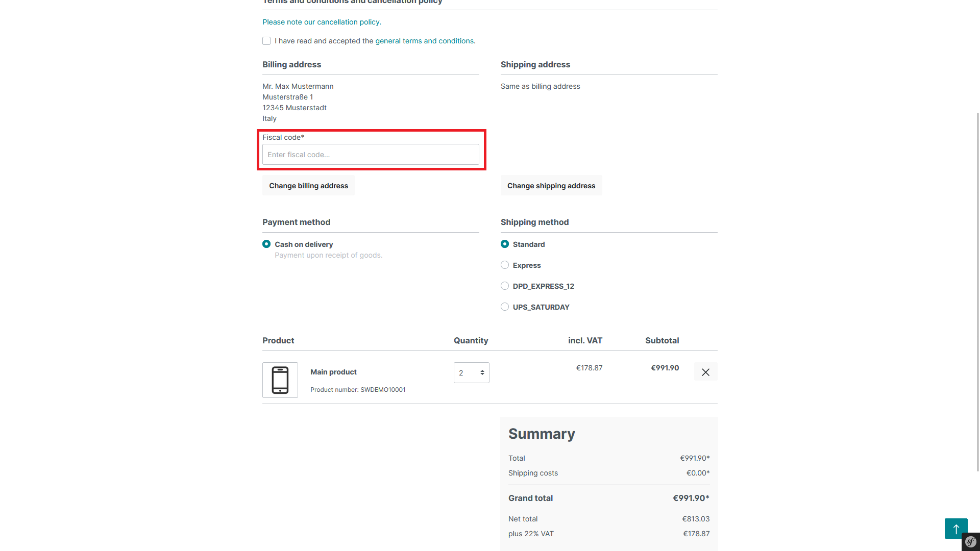
Task: Click the upload/scroll-to-top arrow icon
Action: pyautogui.click(x=956, y=529)
